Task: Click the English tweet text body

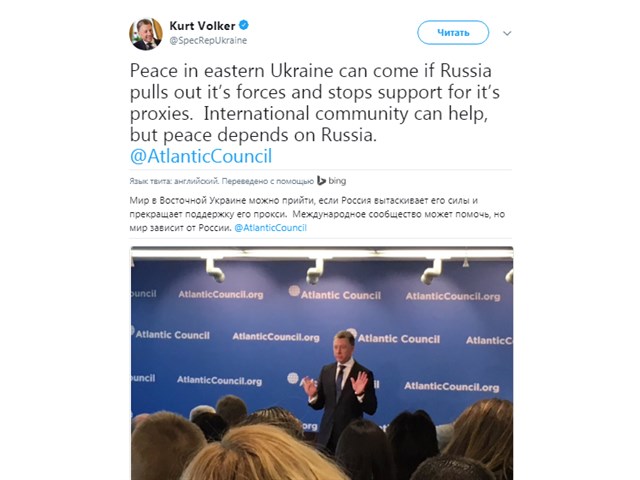Action: [314, 103]
